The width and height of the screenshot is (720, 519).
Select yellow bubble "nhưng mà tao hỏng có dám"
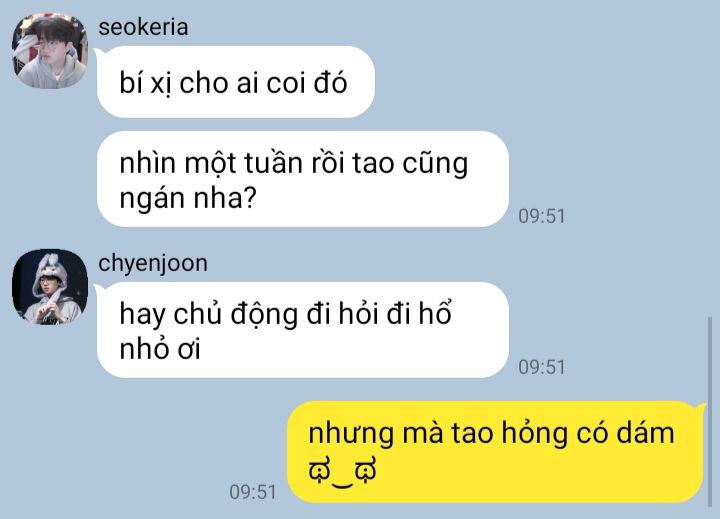tap(495, 452)
